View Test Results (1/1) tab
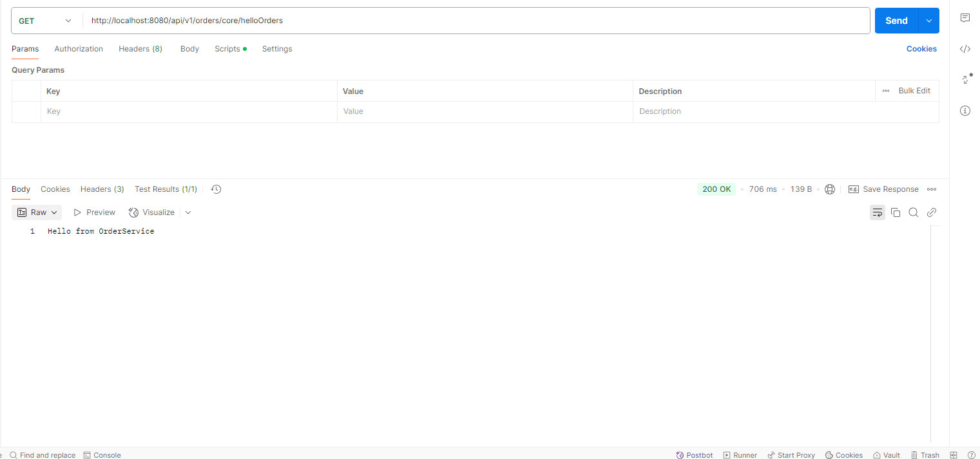980x459 pixels. click(x=166, y=189)
